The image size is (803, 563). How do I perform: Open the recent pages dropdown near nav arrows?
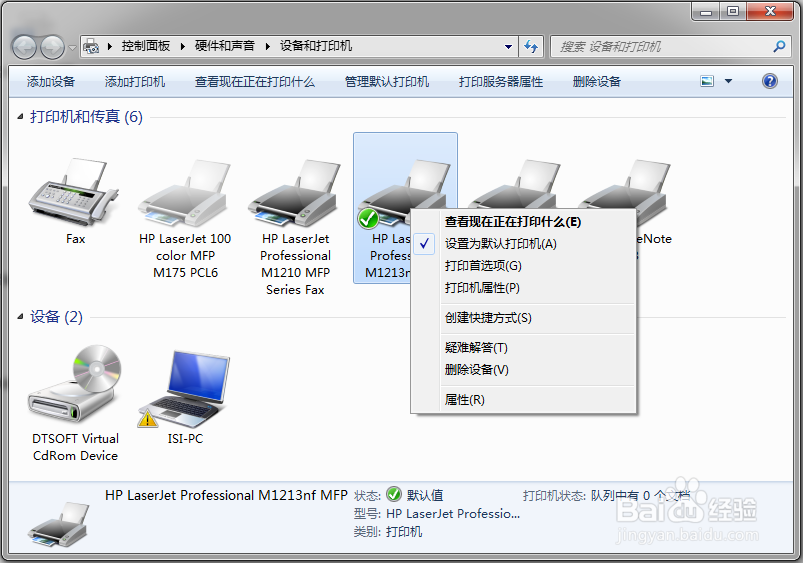pyautogui.click(x=72, y=48)
